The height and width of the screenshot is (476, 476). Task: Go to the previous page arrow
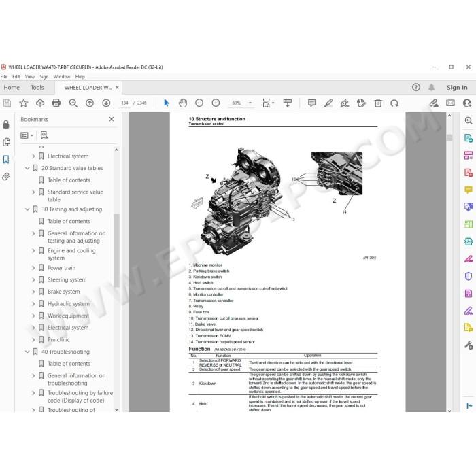(x=90, y=103)
